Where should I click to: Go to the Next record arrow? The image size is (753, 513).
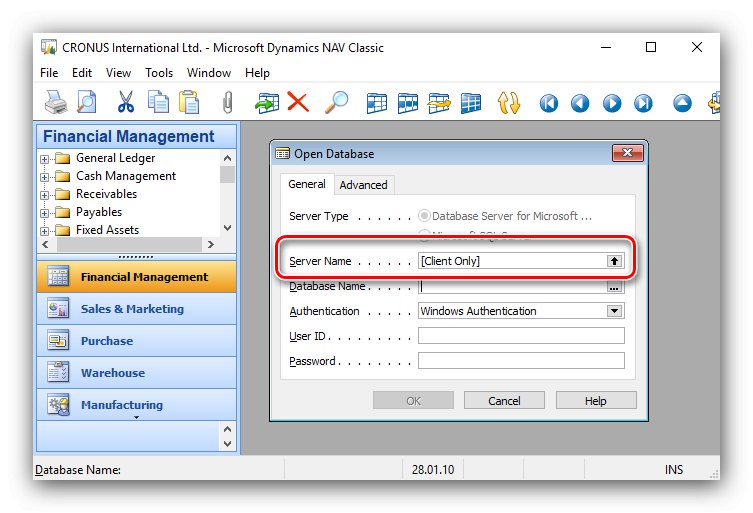(612, 103)
